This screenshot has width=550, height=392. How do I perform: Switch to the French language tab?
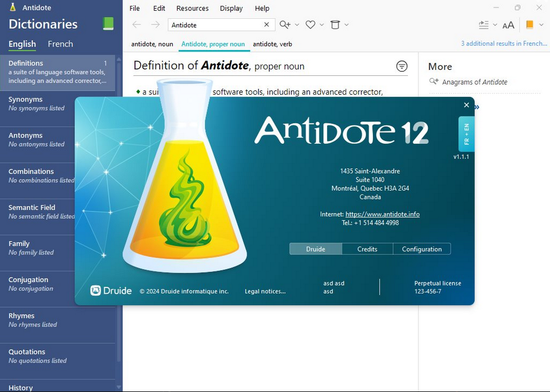[61, 44]
